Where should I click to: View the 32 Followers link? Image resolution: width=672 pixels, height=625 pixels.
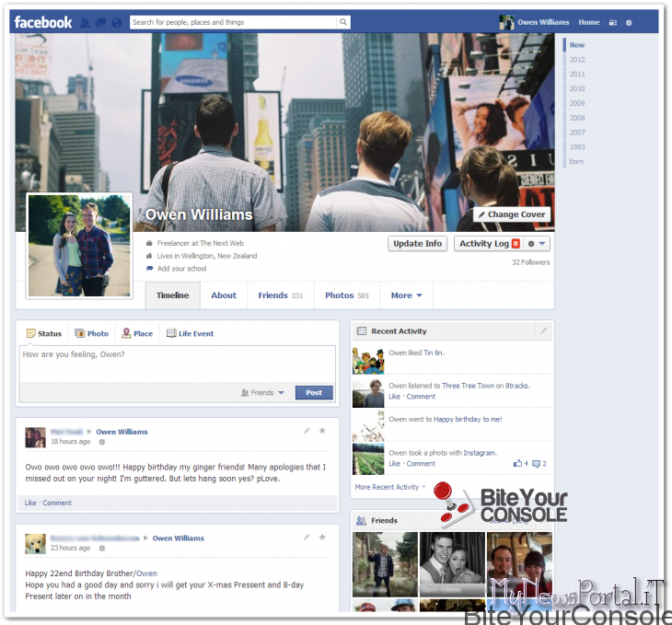[x=530, y=262]
